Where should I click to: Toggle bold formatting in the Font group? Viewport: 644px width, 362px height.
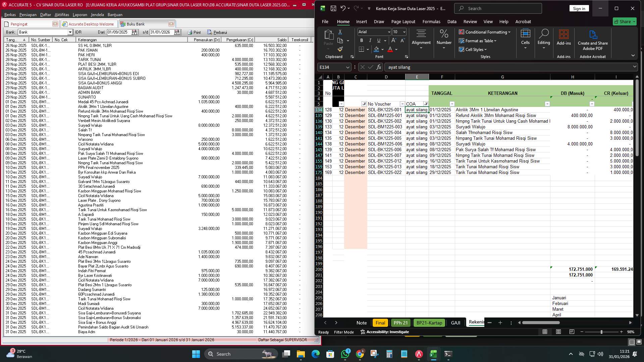pyautogui.click(x=362, y=40)
